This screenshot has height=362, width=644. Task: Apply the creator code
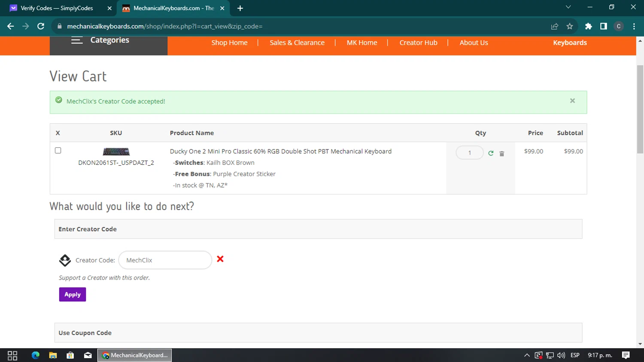[x=73, y=295]
